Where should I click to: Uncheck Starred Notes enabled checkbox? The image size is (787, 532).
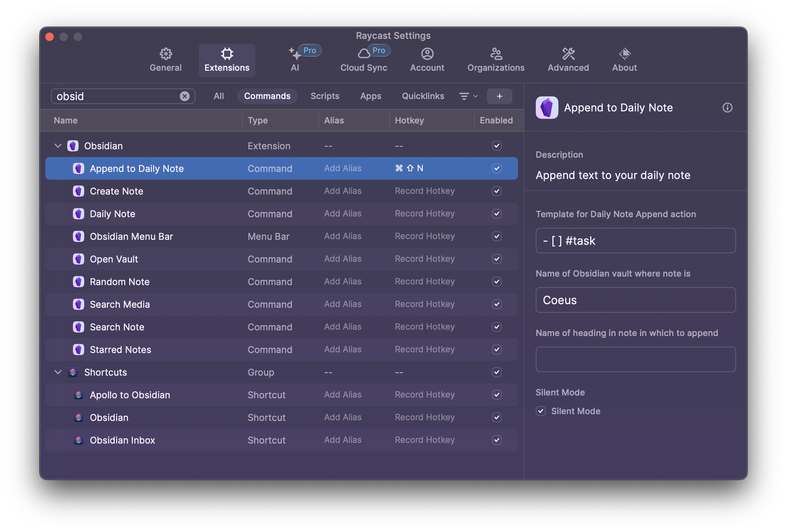coord(496,349)
